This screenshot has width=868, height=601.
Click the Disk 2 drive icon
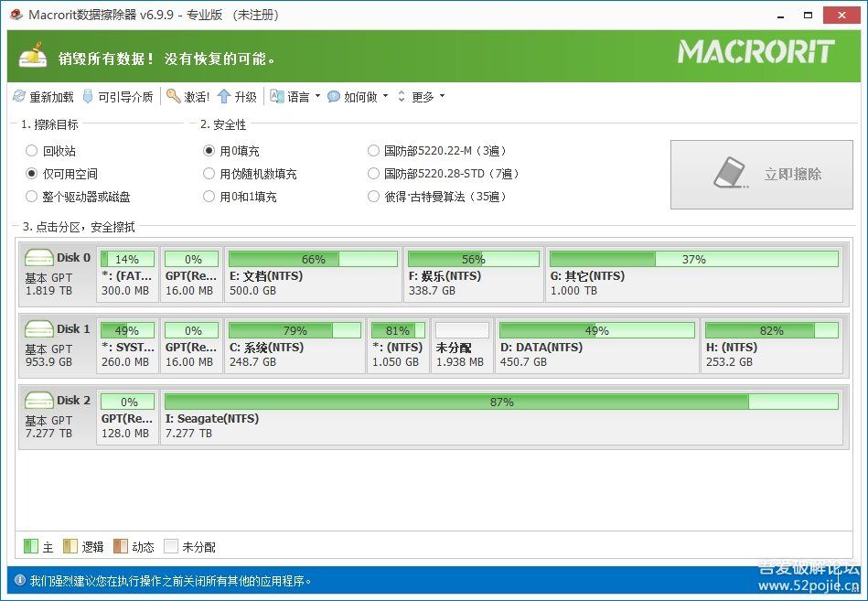[39, 400]
